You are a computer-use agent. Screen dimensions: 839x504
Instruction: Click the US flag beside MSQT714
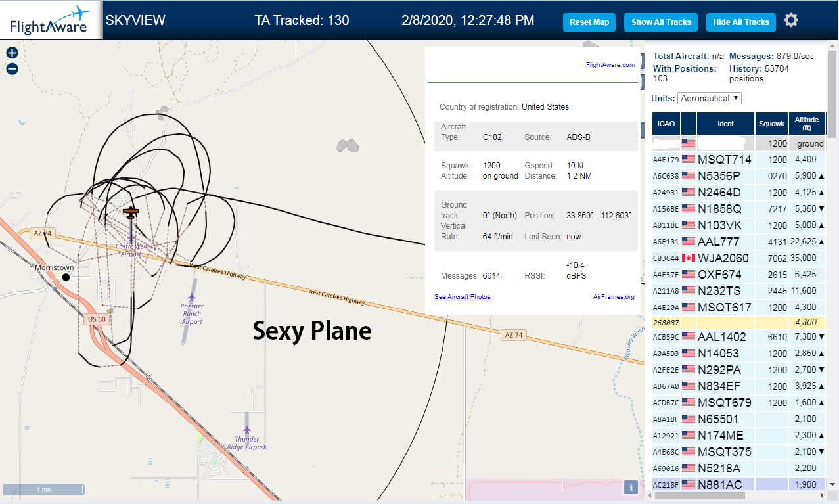coord(689,159)
